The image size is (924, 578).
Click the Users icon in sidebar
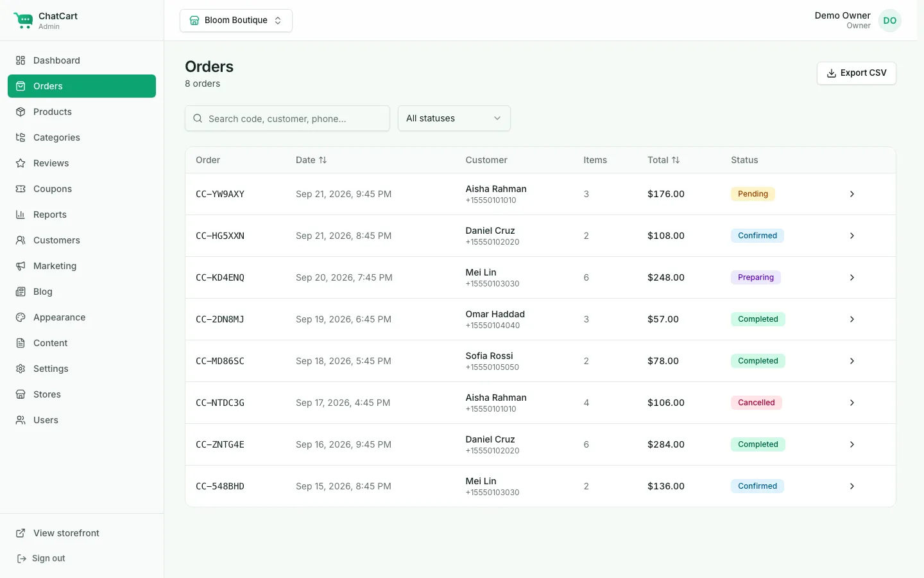21,420
